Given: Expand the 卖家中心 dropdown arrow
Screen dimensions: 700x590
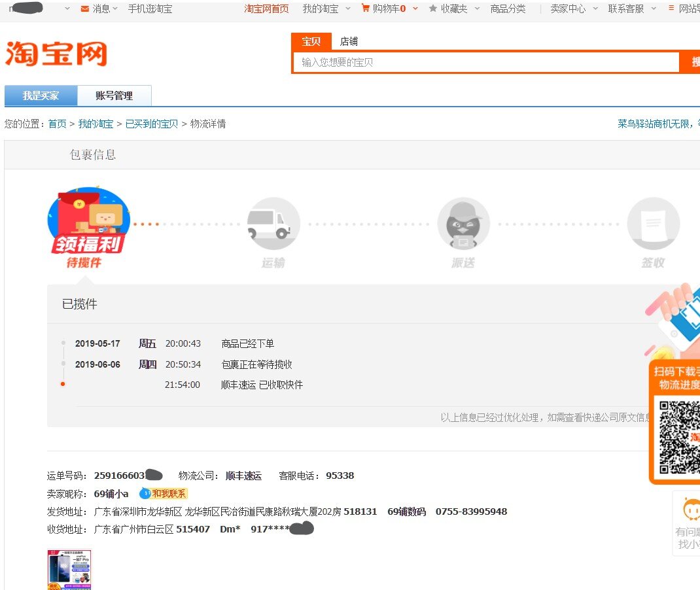Looking at the screenshot, I should [595, 9].
